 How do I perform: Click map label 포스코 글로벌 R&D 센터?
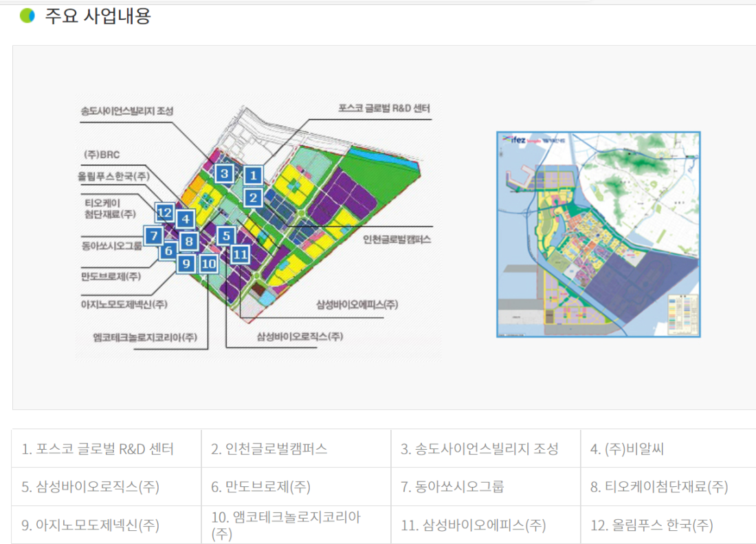tap(383, 108)
